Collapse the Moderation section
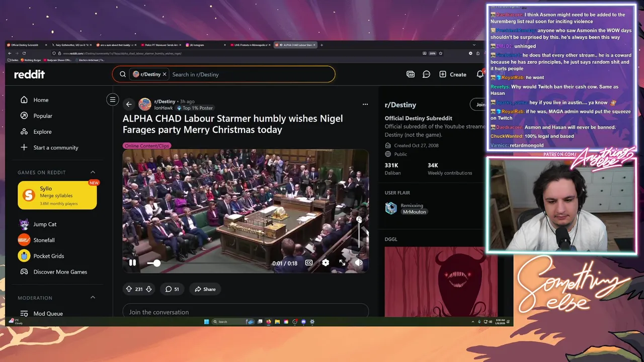The image size is (644, 362). point(93,298)
